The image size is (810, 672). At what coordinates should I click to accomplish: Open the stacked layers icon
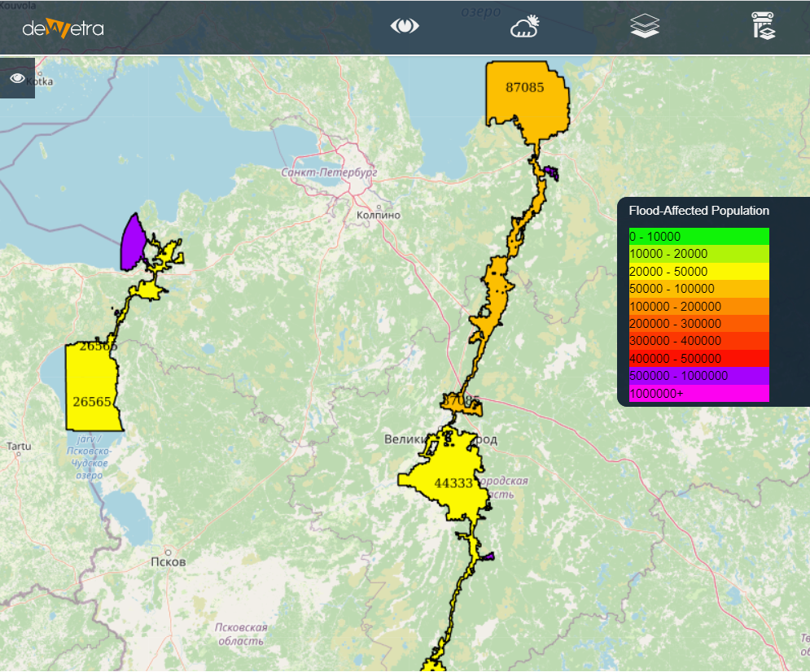tap(645, 27)
